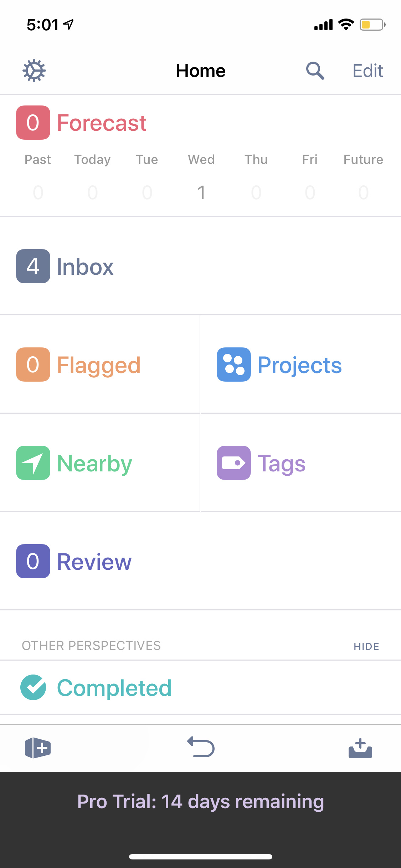
Task: Click the Edit button
Action: click(368, 71)
